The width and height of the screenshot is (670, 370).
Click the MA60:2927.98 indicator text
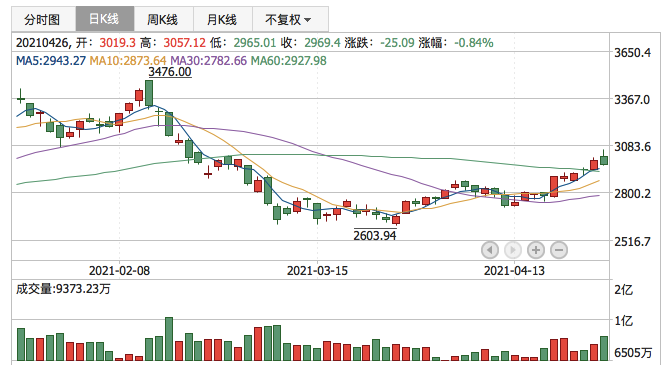click(288, 61)
